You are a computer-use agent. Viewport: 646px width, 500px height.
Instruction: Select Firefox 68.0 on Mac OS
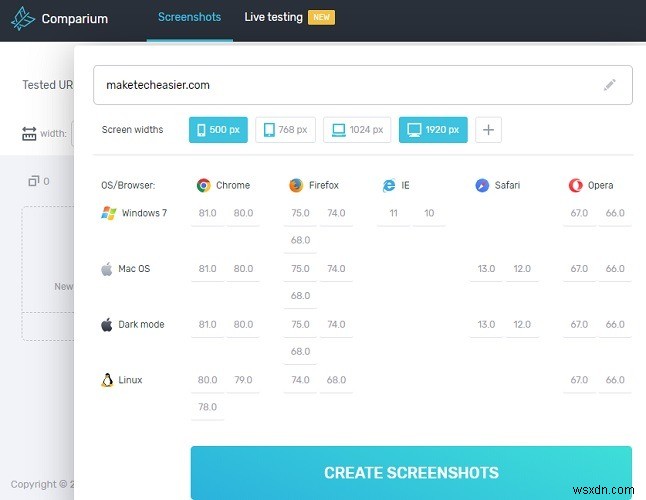[300, 295]
